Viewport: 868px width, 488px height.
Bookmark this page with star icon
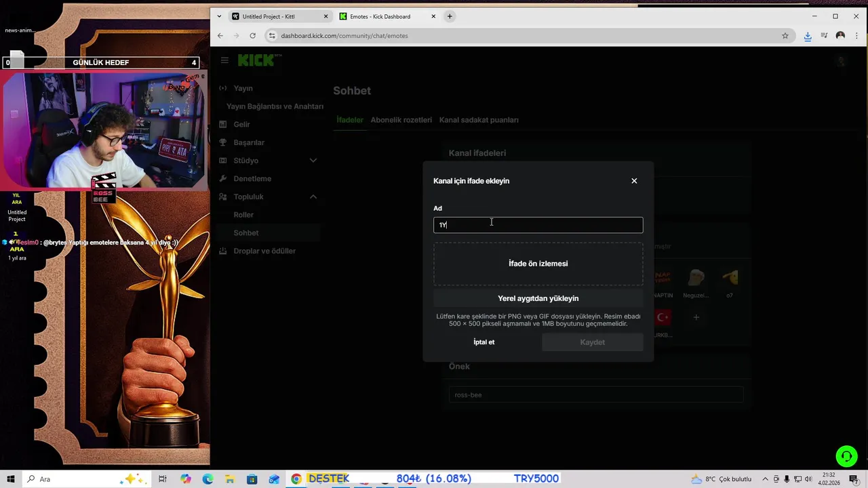click(785, 36)
